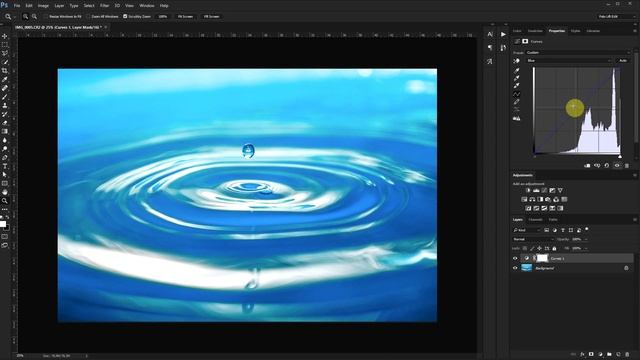Add a Vibrance adjustment
The image size is (640, 360).
(560, 191)
